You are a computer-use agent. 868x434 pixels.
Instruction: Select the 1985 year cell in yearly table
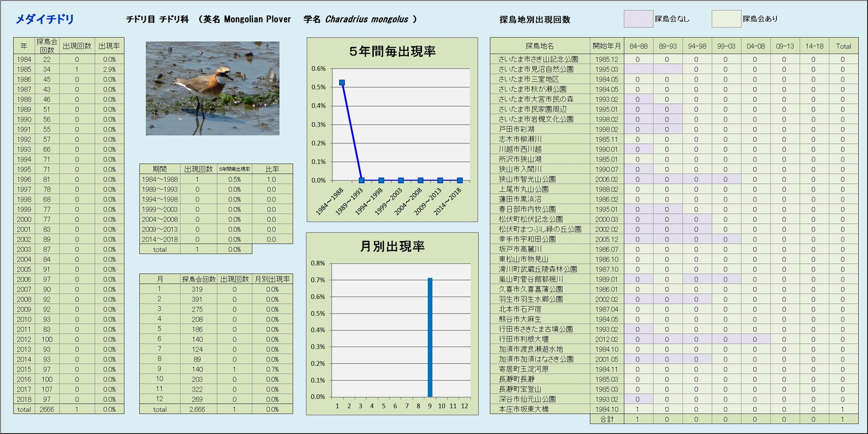click(24, 69)
